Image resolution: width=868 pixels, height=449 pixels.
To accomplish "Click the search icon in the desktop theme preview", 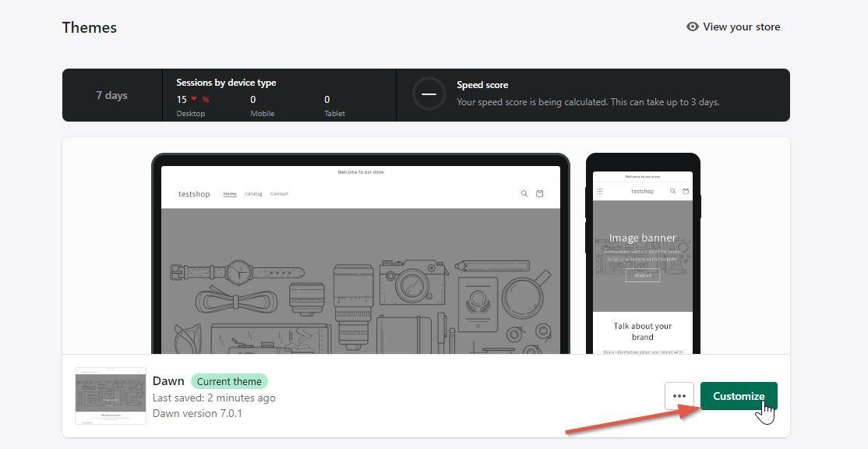I will (524, 193).
